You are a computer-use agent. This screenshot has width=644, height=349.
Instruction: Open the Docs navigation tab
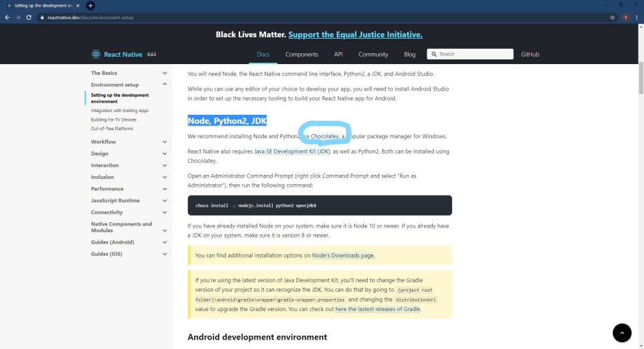click(x=263, y=54)
